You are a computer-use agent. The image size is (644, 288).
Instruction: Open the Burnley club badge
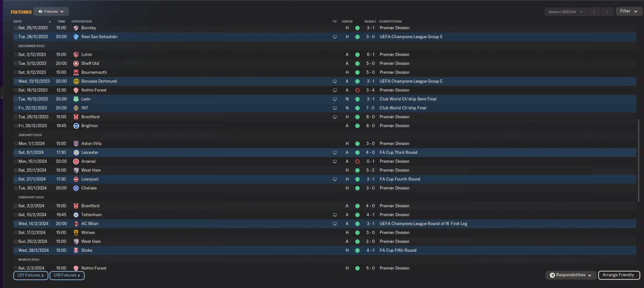pos(76,28)
